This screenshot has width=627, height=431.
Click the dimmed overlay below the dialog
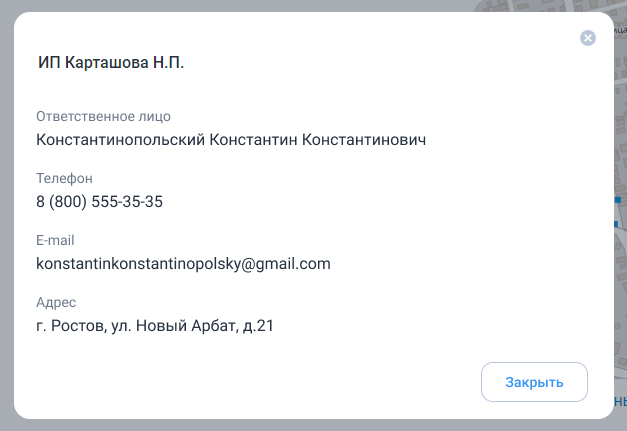[314, 425]
